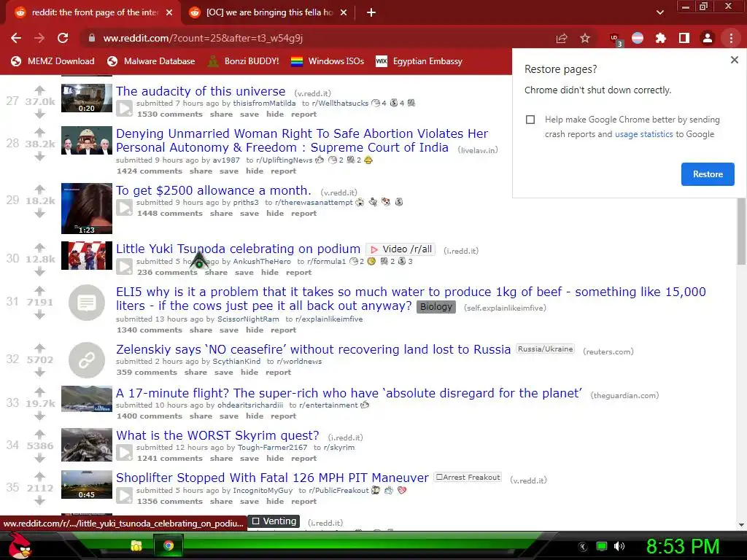Go forward using the browser forward arrow
This screenshot has width=747, height=560.
[39, 38]
